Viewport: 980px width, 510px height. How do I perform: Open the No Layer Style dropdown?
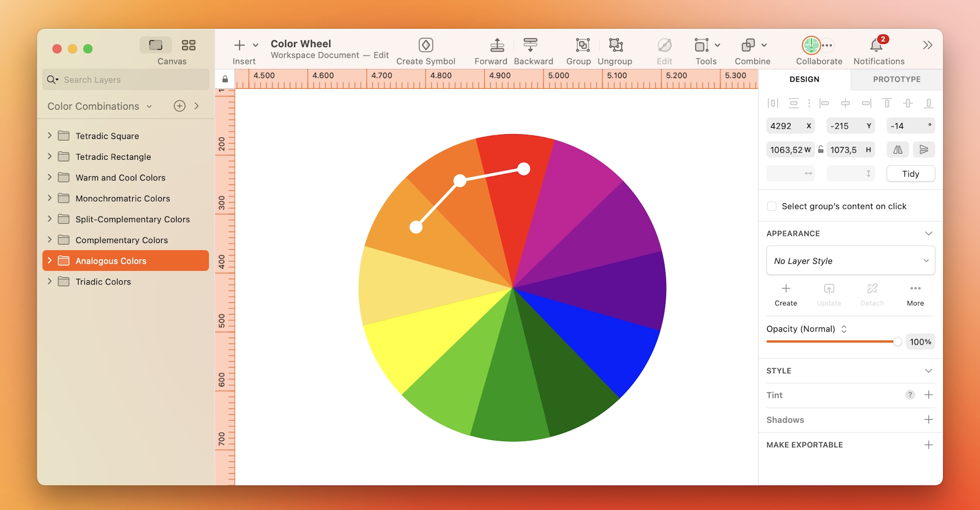point(850,260)
